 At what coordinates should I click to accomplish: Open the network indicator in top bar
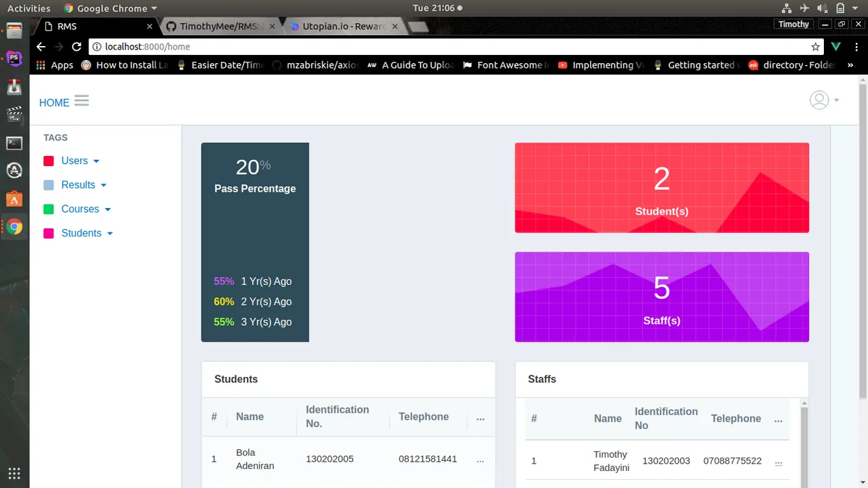coord(787,8)
